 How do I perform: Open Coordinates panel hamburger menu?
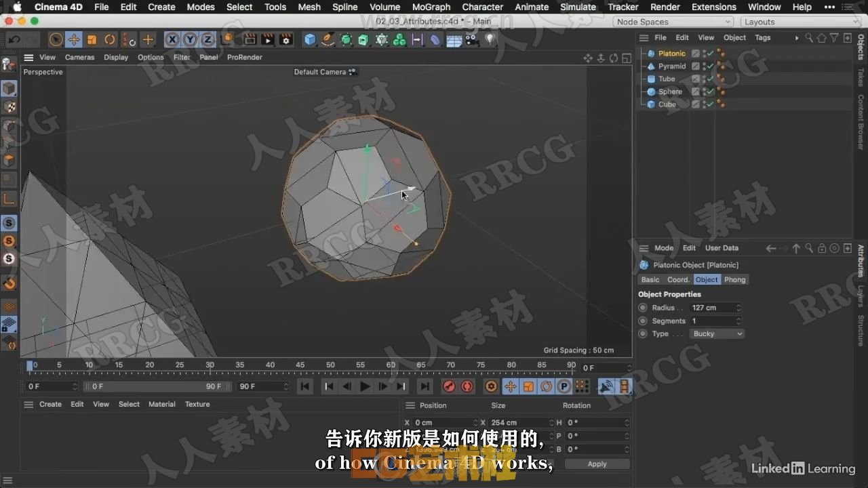[x=410, y=405]
